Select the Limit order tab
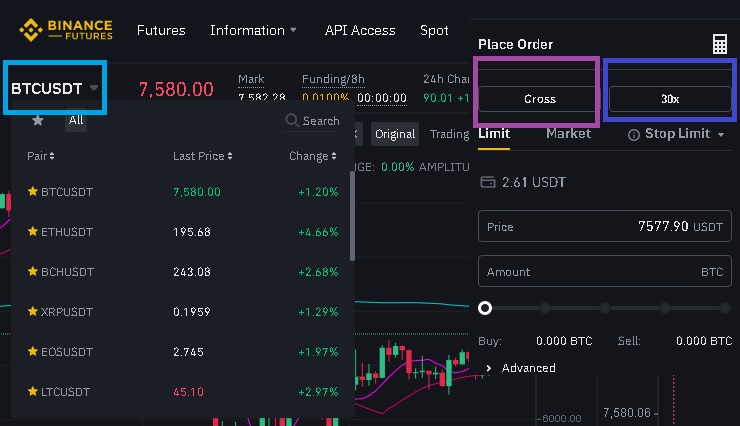Image resolution: width=740 pixels, height=426 pixels. (494, 134)
